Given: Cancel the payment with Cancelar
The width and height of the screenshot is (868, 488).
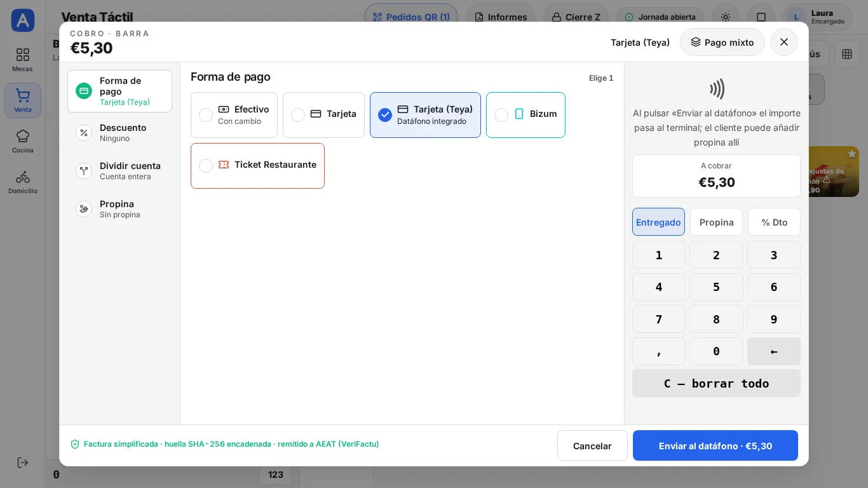Looking at the screenshot, I should pos(592,445).
